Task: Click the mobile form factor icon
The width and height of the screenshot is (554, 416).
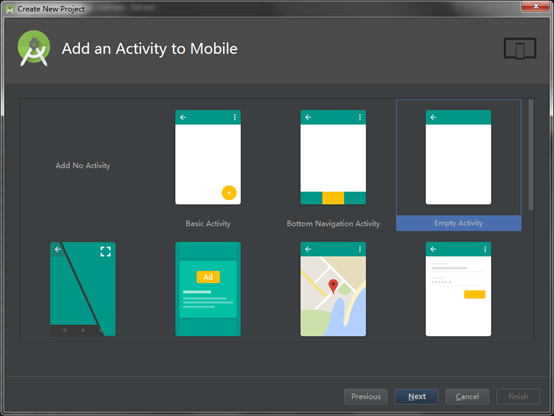Action: tap(520, 48)
